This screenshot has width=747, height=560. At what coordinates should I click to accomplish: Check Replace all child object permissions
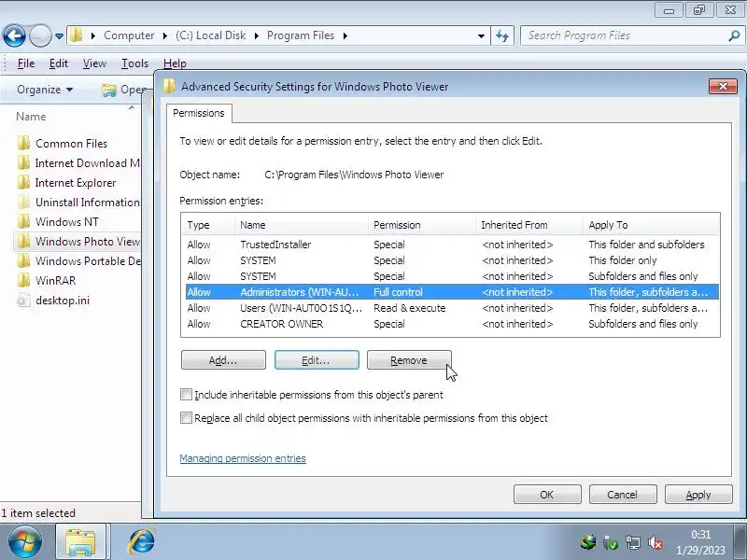click(x=186, y=418)
